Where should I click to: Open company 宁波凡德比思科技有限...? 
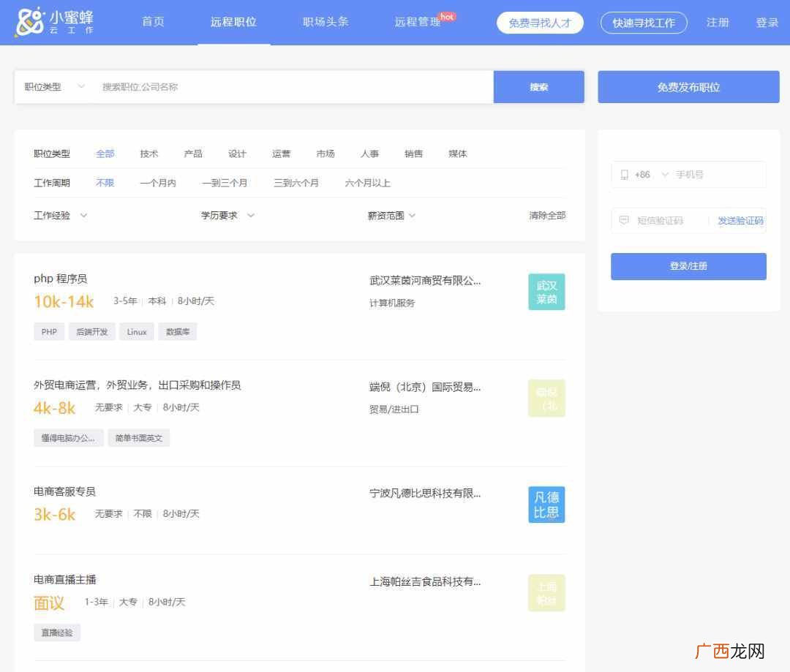pos(425,493)
